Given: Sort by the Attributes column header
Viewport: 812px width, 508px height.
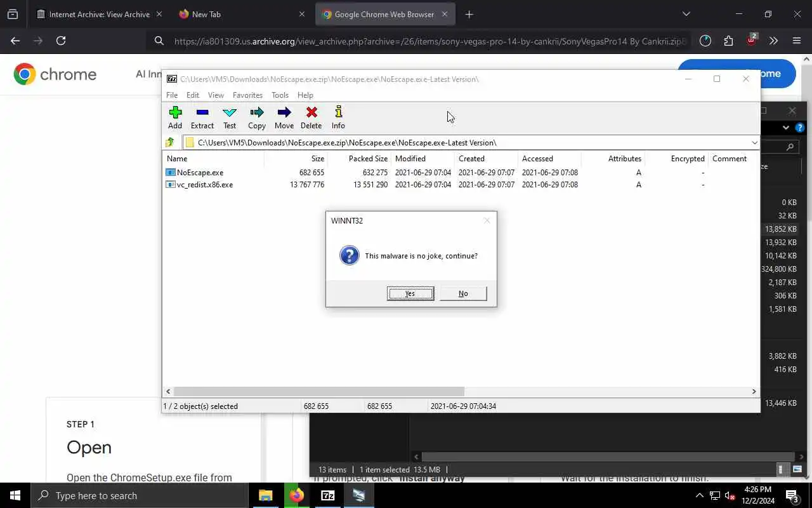Looking at the screenshot, I should pyautogui.click(x=613, y=159).
